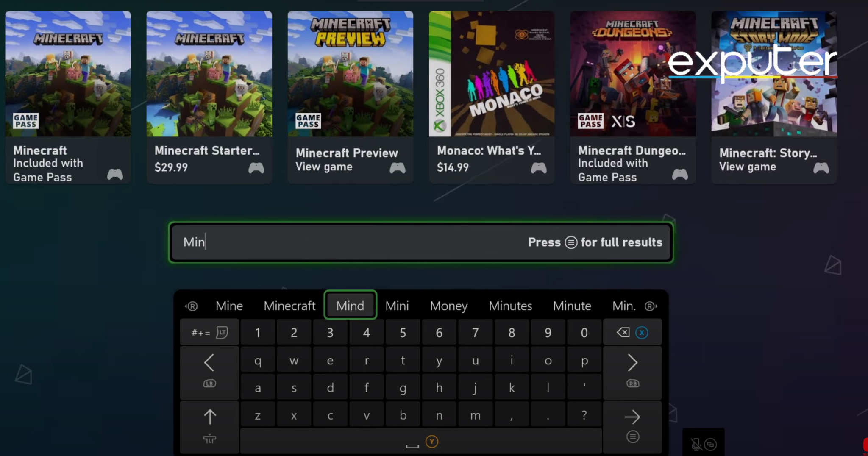Click the controller icon on Monaco tile

point(539,168)
